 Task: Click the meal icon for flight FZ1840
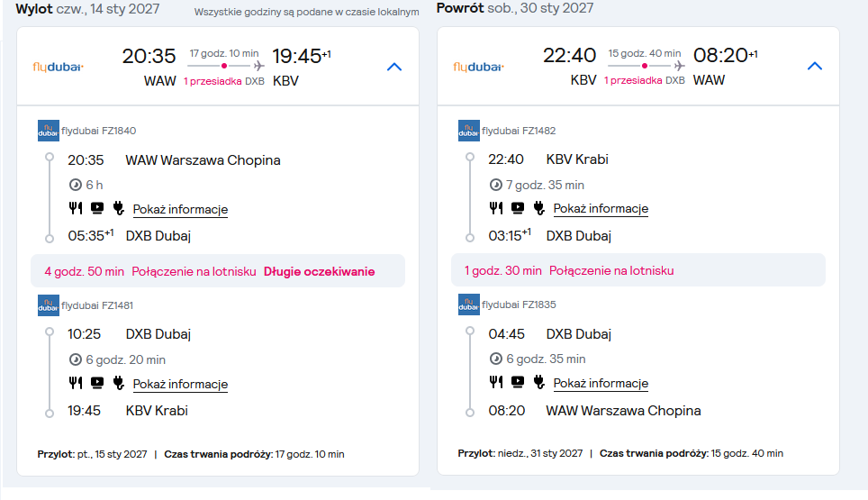tap(75, 209)
